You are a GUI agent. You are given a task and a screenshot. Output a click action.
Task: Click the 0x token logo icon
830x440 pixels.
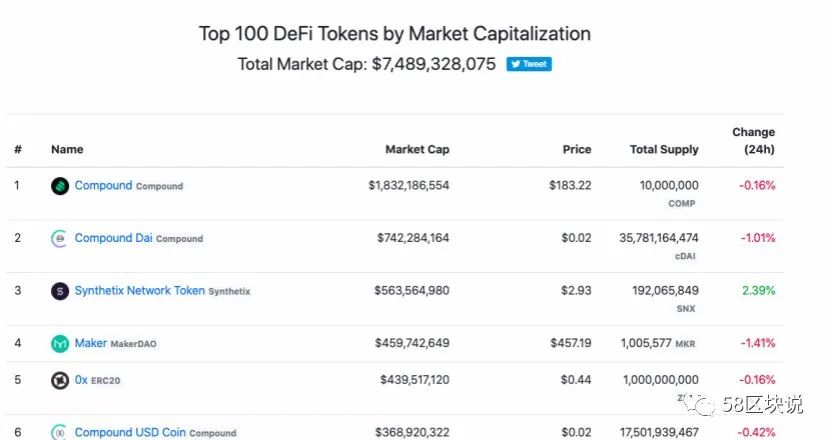pyautogui.click(x=60, y=380)
